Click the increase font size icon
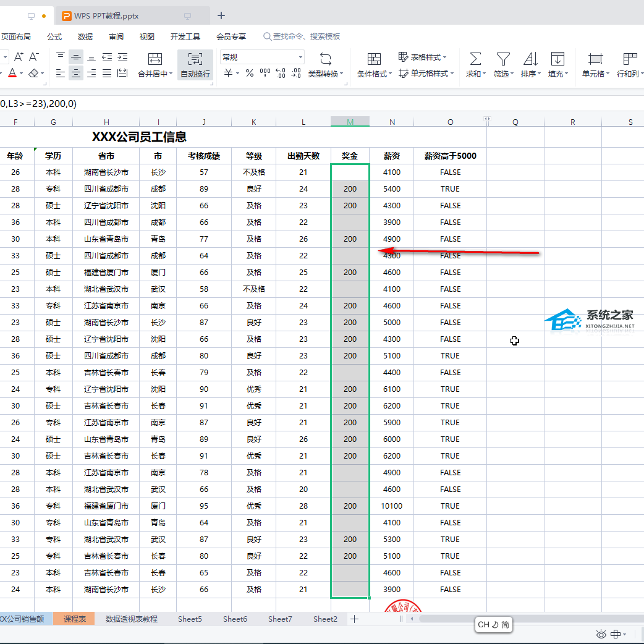The image size is (644, 644). tap(19, 57)
